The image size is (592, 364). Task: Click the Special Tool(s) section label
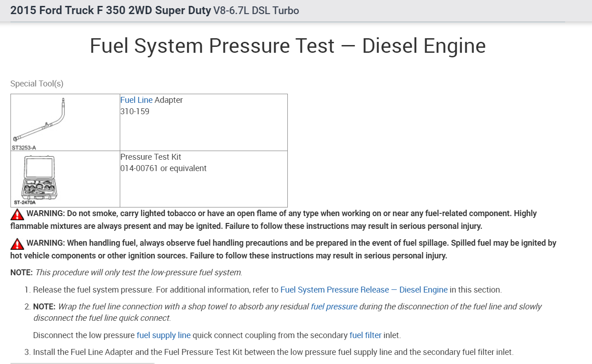pyautogui.click(x=37, y=84)
